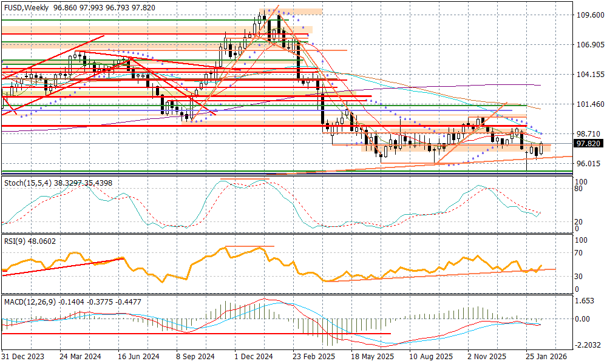Viewport: 607px width, 364px height.
Task: Click the 1 Dec 2024 date label
Action: 254,357
